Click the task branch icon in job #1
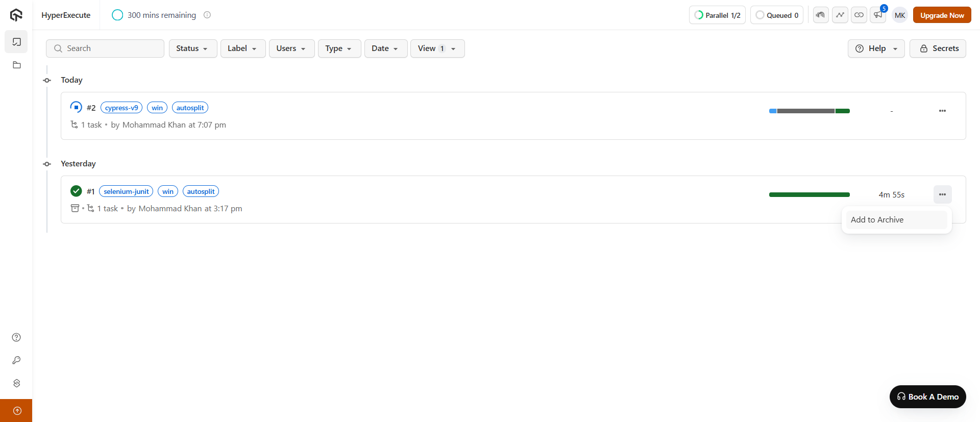 (x=90, y=208)
